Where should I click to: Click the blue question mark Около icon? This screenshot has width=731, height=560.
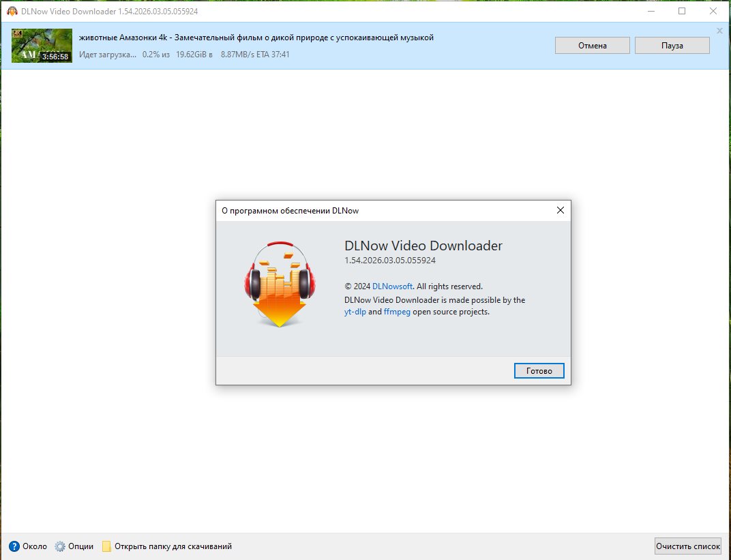tap(14, 546)
